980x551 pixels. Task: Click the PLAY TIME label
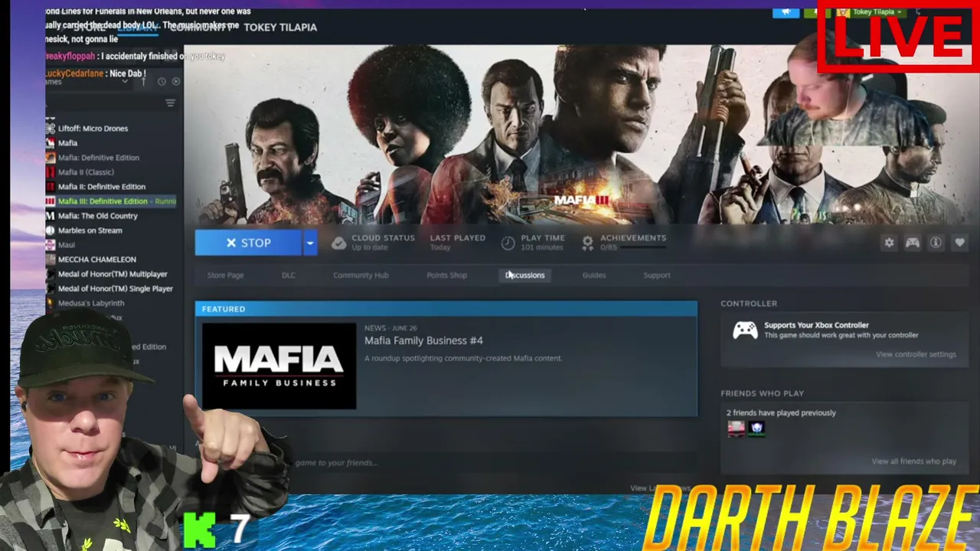click(x=543, y=238)
